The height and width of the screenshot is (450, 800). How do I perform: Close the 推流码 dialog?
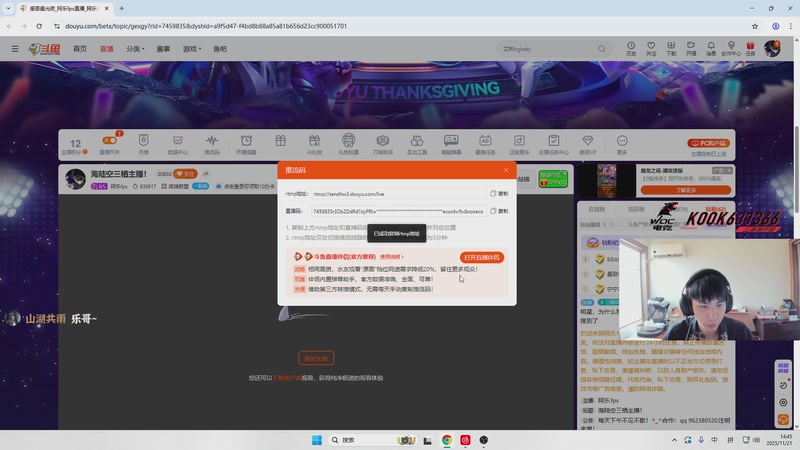pyautogui.click(x=506, y=170)
